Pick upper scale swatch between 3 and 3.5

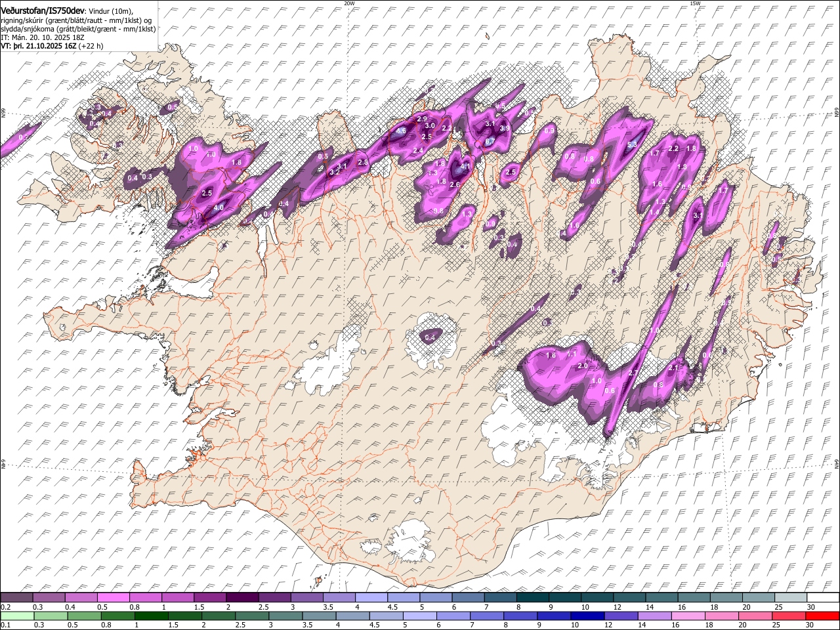click(x=306, y=598)
